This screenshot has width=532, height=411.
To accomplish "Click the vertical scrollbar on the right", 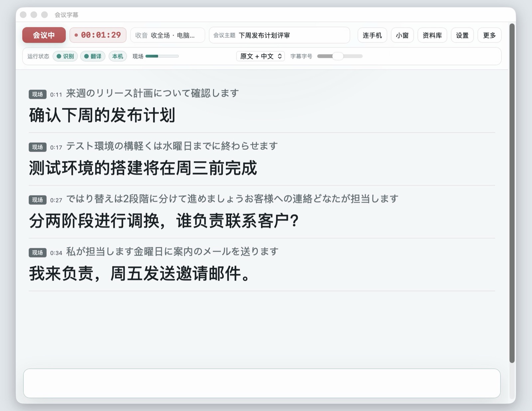I will [x=512, y=193].
